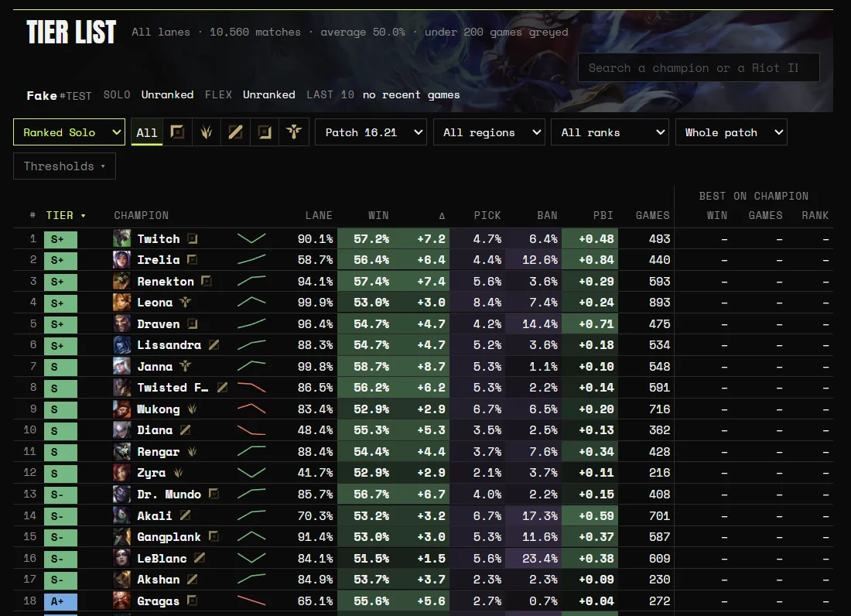Click Renekton champion portrait

[x=121, y=281]
